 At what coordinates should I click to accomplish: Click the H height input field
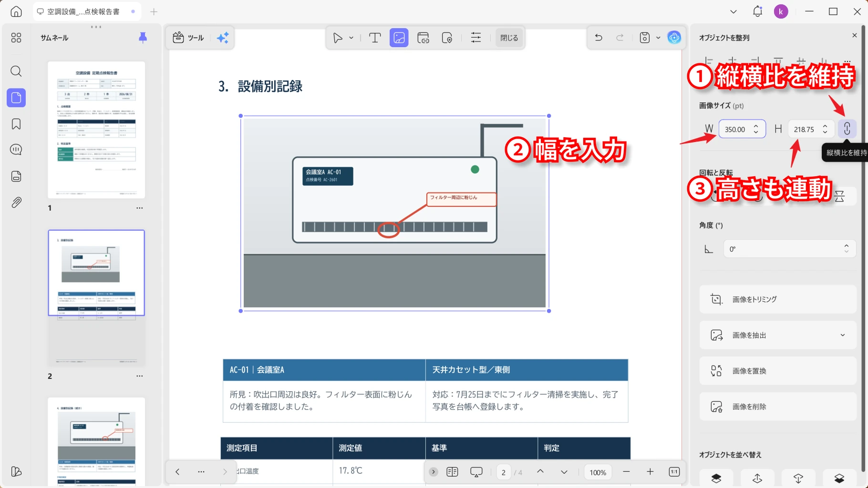click(811, 129)
